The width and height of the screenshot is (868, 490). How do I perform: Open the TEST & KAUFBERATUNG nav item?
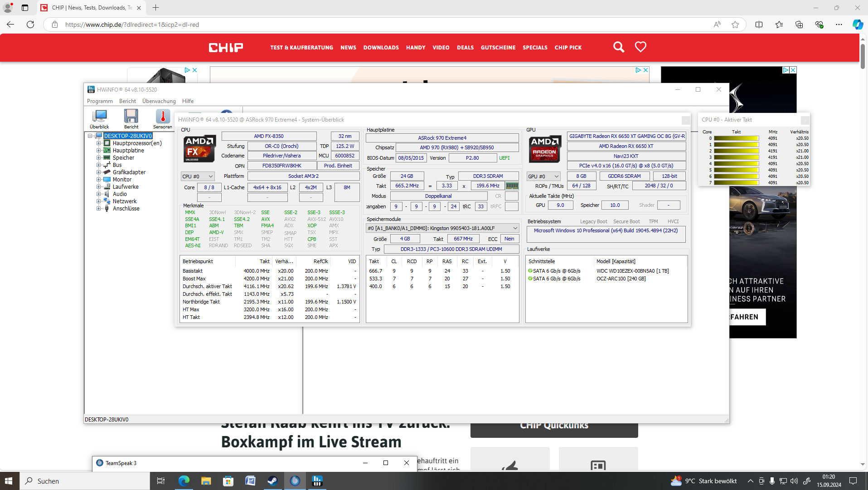(301, 48)
